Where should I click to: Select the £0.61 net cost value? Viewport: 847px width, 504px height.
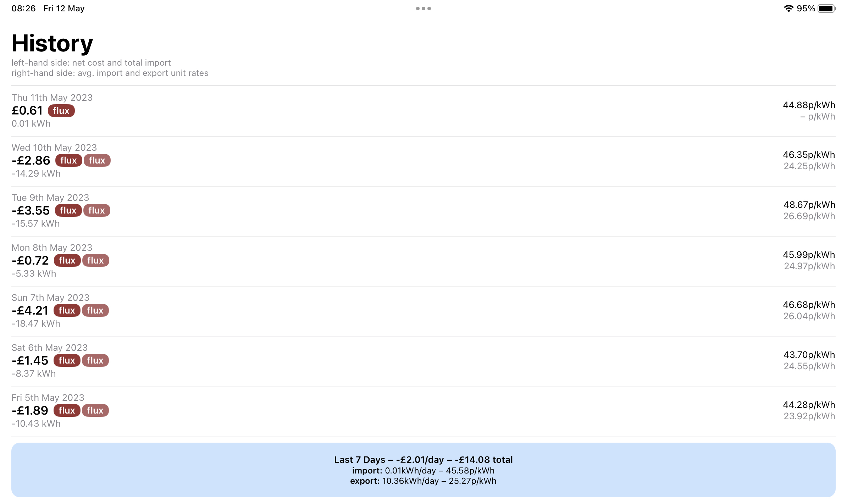(x=27, y=111)
